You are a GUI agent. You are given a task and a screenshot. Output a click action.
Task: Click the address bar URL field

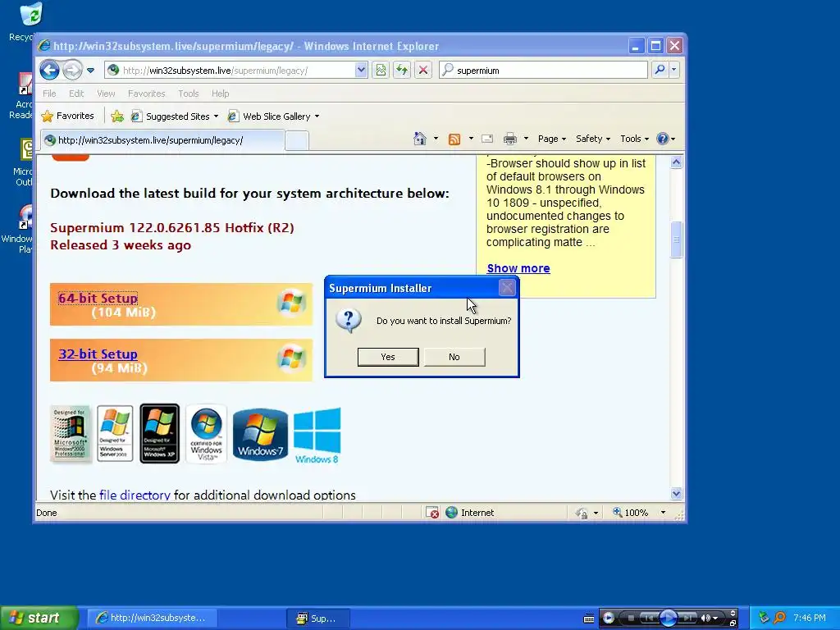231,71
